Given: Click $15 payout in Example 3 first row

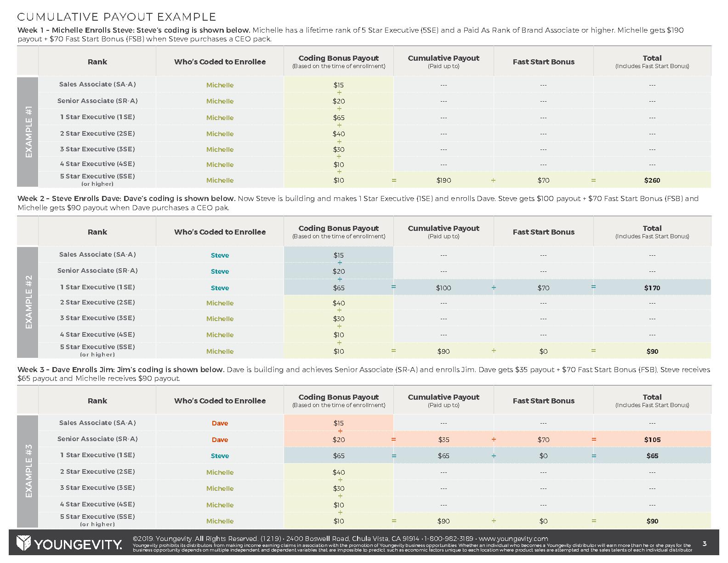Looking at the screenshot, I should [x=339, y=423].
